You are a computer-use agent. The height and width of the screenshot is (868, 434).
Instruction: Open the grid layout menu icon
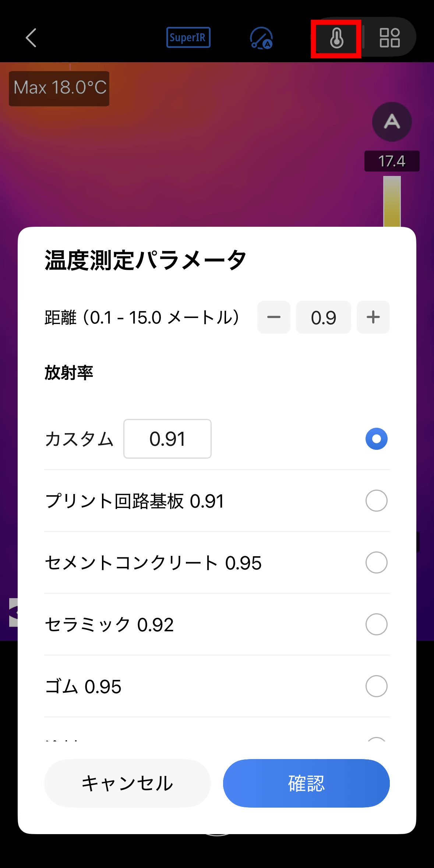coord(389,38)
